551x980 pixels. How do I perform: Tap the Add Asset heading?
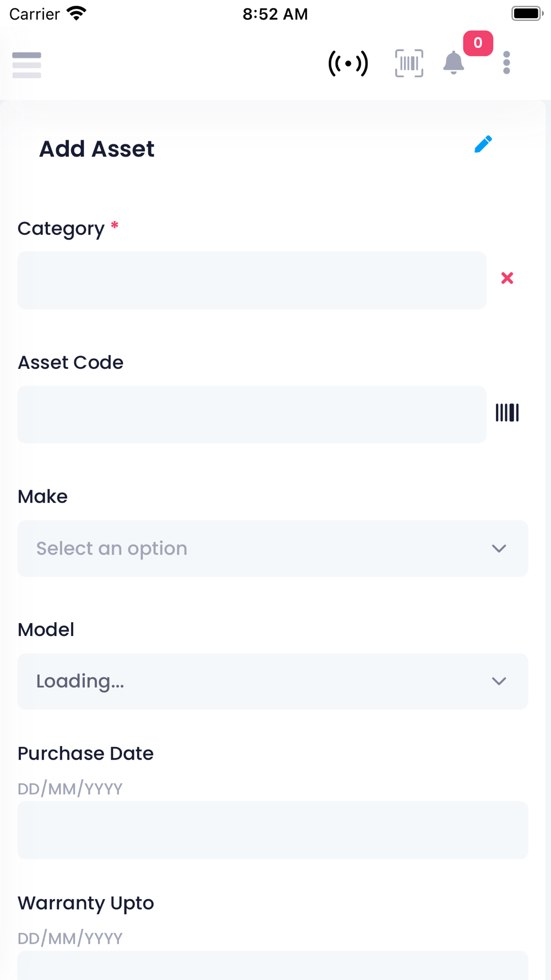click(x=97, y=149)
